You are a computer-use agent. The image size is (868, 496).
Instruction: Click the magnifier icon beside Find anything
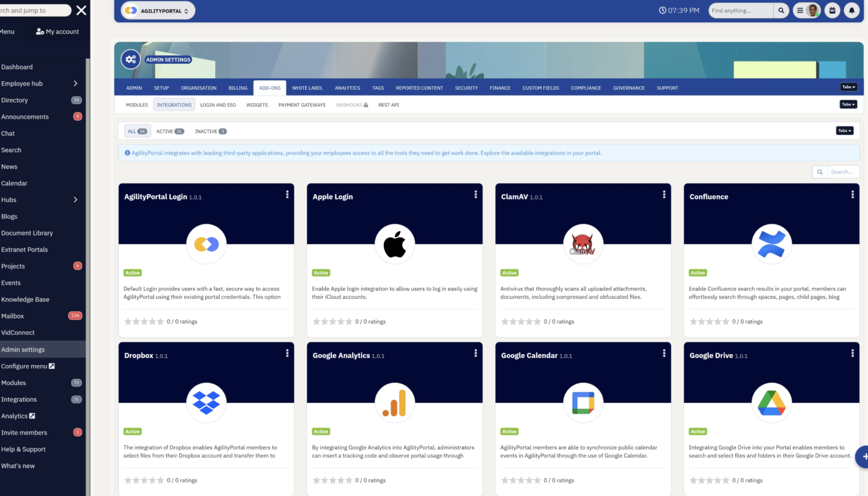click(x=782, y=11)
